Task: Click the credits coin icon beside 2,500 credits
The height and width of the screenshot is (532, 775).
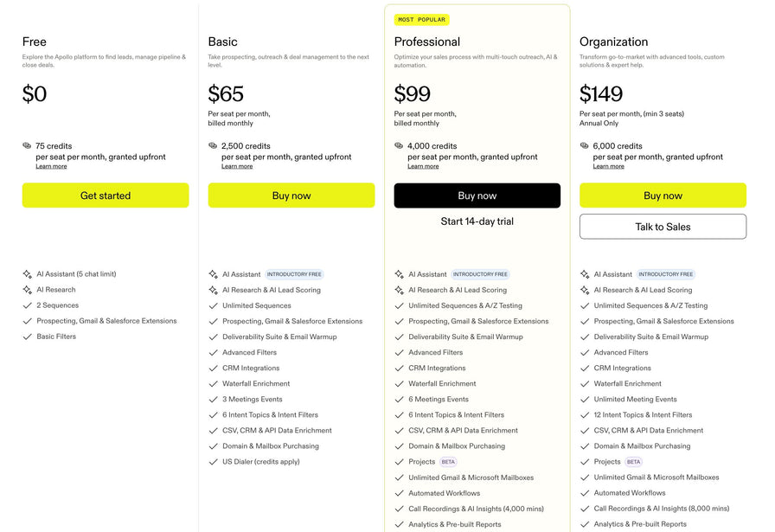Action: tap(213, 146)
